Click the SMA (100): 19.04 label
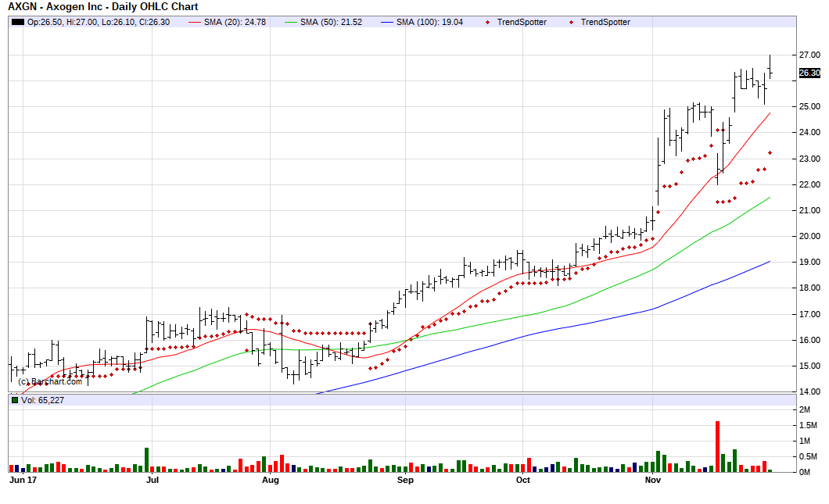The image size is (829, 504). click(x=429, y=22)
